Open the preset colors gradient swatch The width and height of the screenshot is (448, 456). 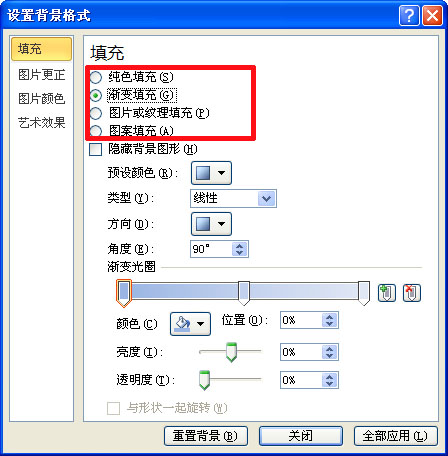(211, 173)
